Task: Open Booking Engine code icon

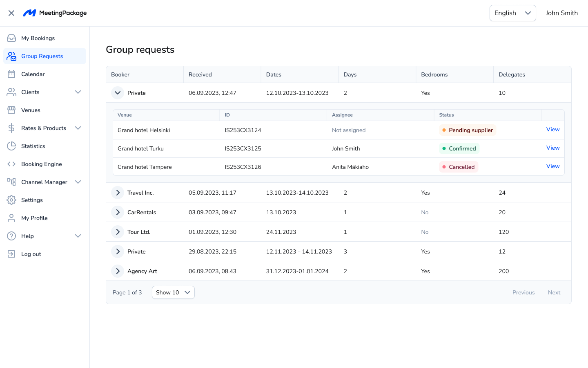Action: tap(11, 164)
